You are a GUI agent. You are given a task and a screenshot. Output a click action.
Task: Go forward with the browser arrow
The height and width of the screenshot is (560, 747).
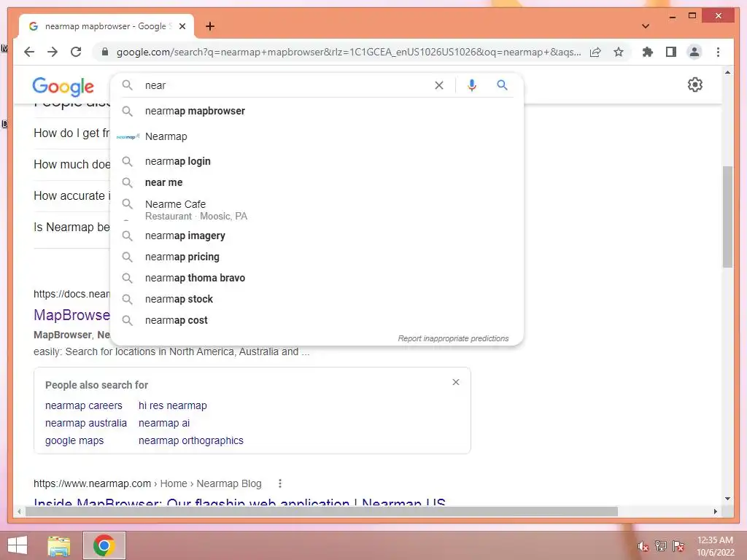(x=53, y=52)
